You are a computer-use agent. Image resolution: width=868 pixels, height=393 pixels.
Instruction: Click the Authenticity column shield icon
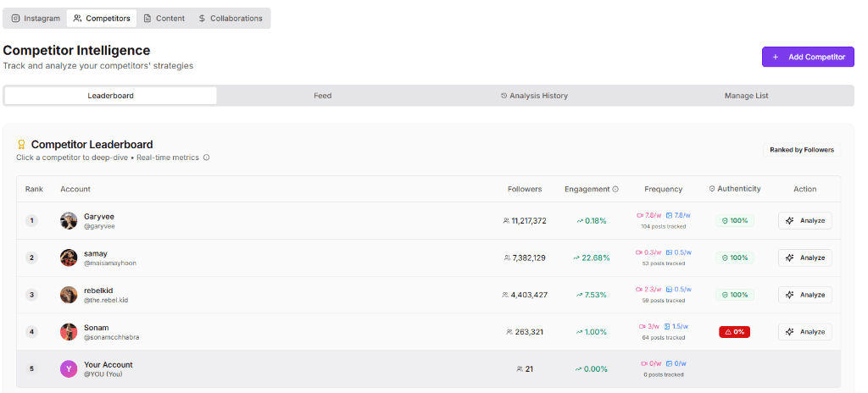pyautogui.click(x=712, y=189)
